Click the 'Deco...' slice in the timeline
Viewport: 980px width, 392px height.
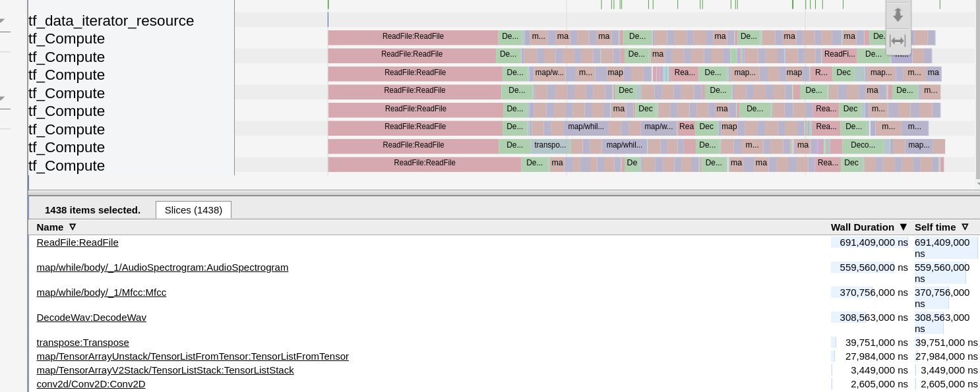pos(862,146)
